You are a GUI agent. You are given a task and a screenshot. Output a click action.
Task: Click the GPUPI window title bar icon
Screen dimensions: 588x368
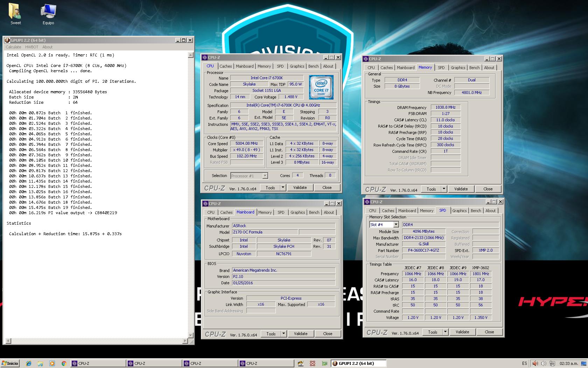7,40
